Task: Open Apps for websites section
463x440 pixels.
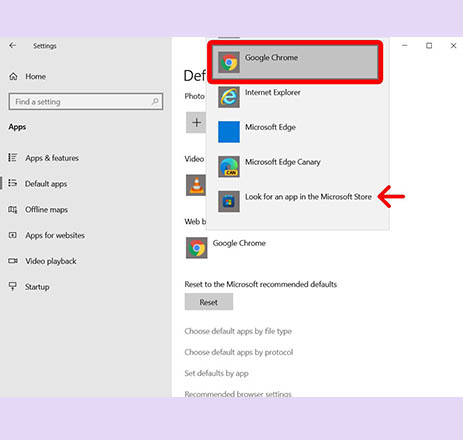Action: tap(55, 235)
